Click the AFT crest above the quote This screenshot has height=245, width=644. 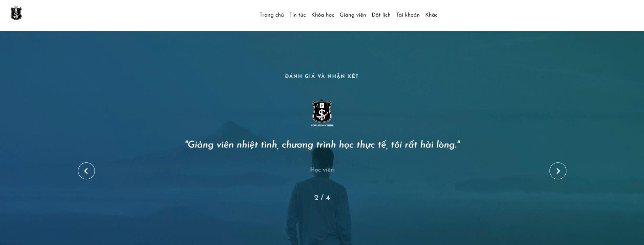coord(322,111)
